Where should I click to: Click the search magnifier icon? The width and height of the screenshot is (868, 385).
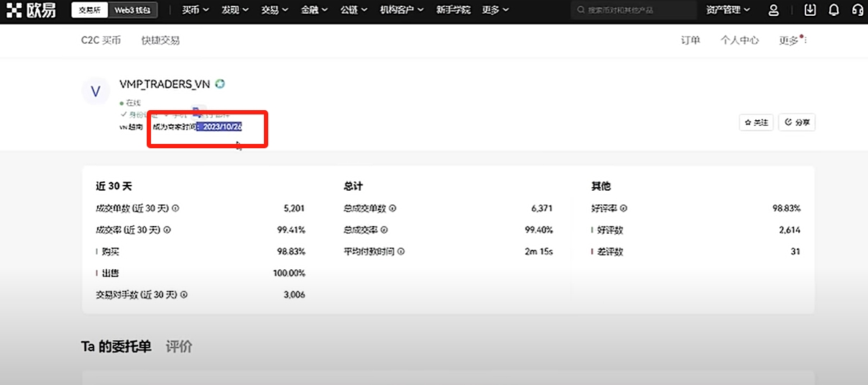tap(580, 10)
